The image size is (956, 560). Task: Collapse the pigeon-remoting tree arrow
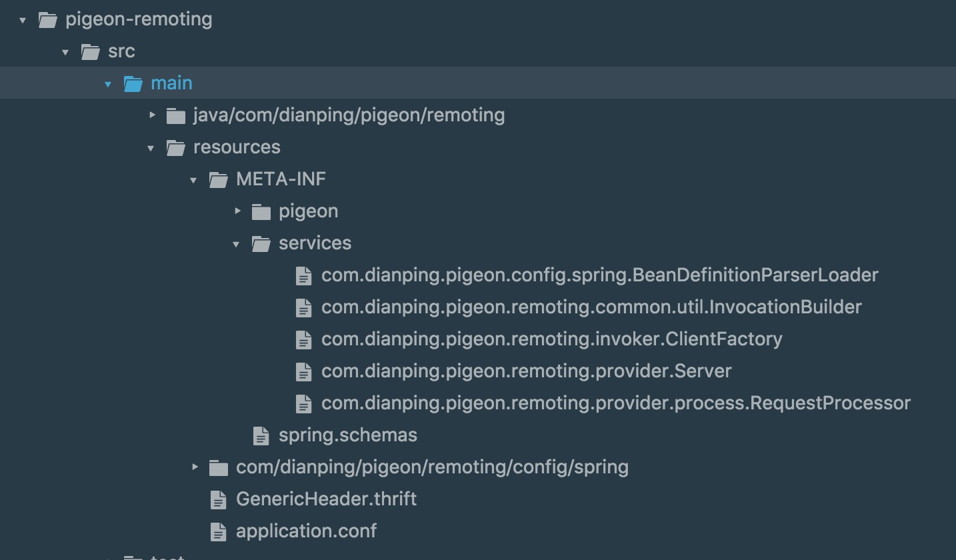tap(23, 20)
